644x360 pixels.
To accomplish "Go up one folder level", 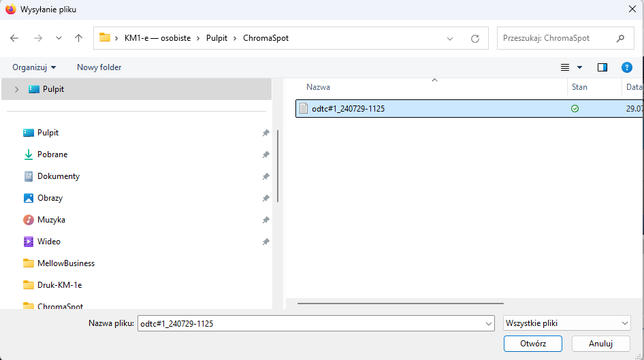I will click(x=78, y=38).
